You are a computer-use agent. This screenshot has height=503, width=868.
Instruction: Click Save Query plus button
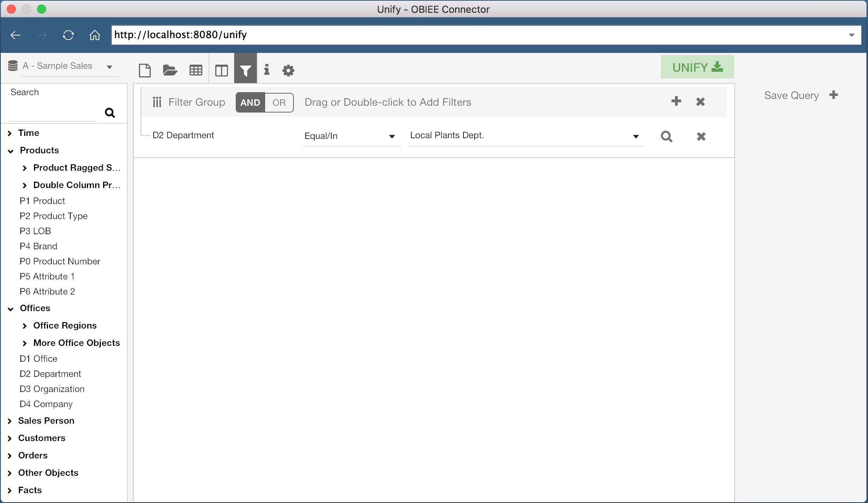pos(834,95)
